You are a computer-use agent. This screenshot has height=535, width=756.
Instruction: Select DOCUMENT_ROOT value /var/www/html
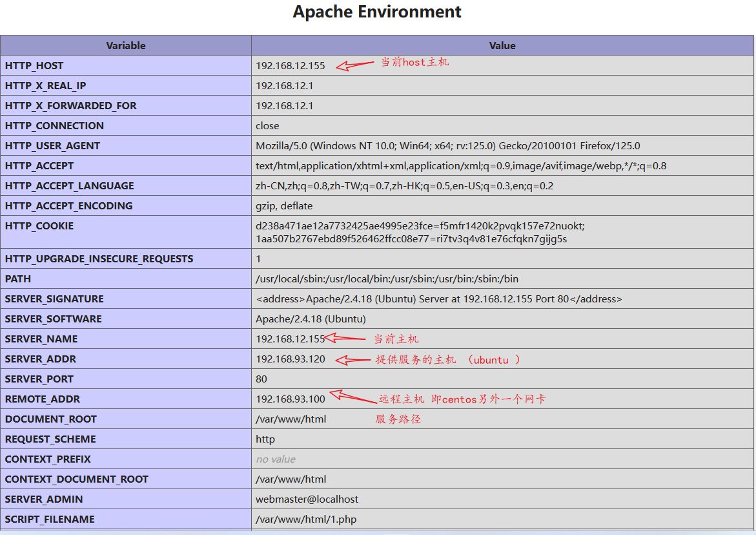pyautogui.click(x=291, y=419)
